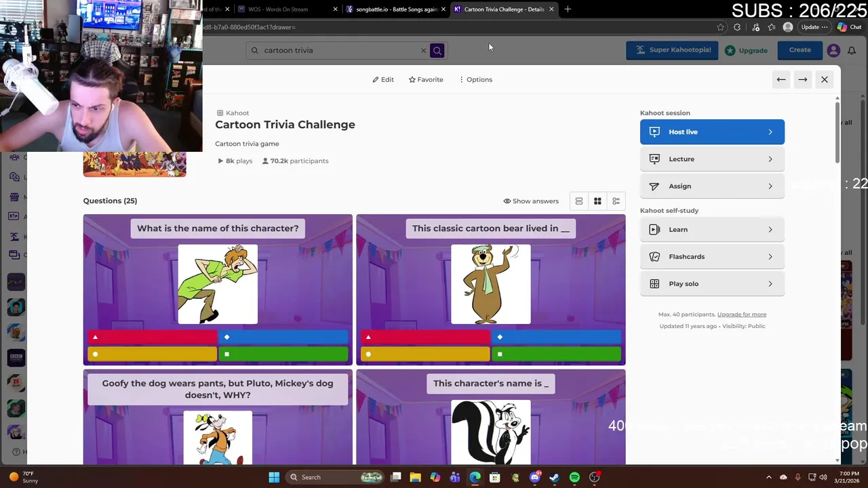
Task: Open the browser Favorites list icon
Action: point(772,27)
